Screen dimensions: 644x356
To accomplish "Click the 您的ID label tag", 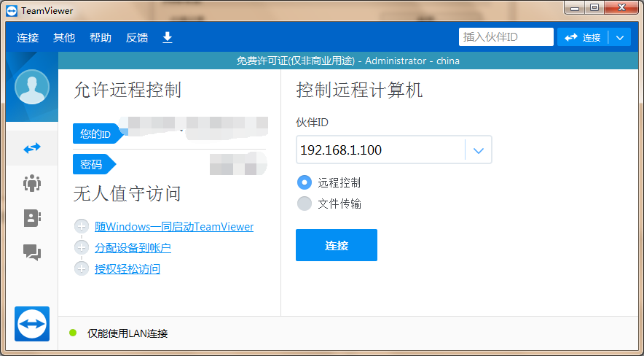I will pyautogui.click(x=98, y=133).
